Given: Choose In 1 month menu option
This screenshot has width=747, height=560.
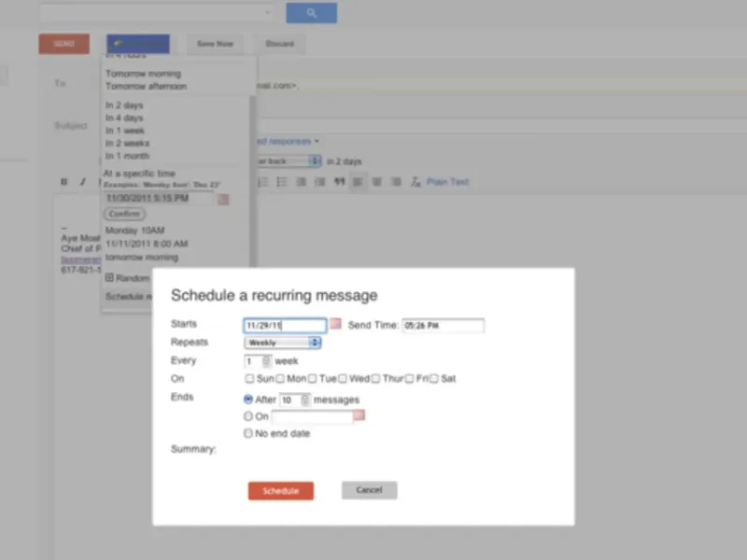Looking at the screenshot, I should [x=127, y=156].
